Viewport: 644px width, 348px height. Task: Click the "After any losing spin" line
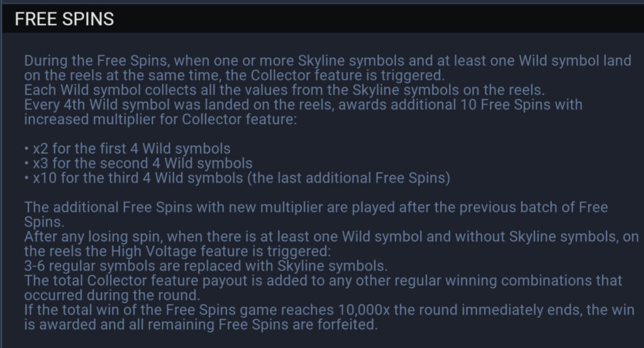(331, 237)
